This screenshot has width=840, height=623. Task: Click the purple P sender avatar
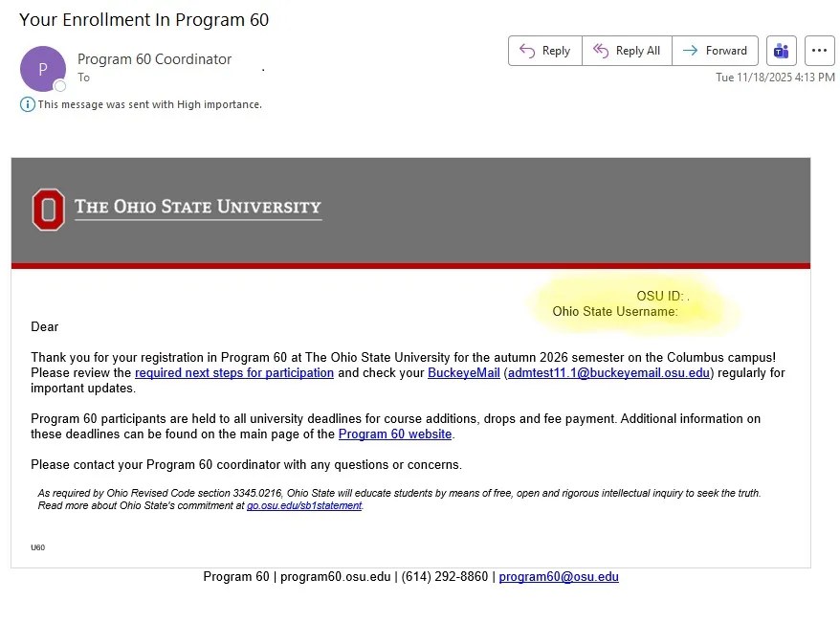(x=43, y=69)
